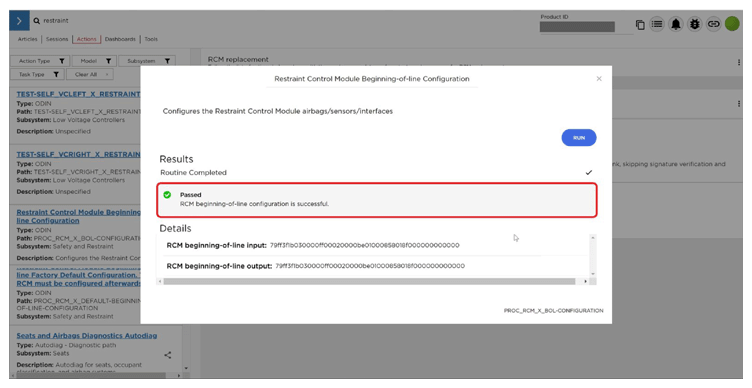The image size is (752, 388).
Task: Click the RCM beginning-of-line output value
Action: pos(370,266)
